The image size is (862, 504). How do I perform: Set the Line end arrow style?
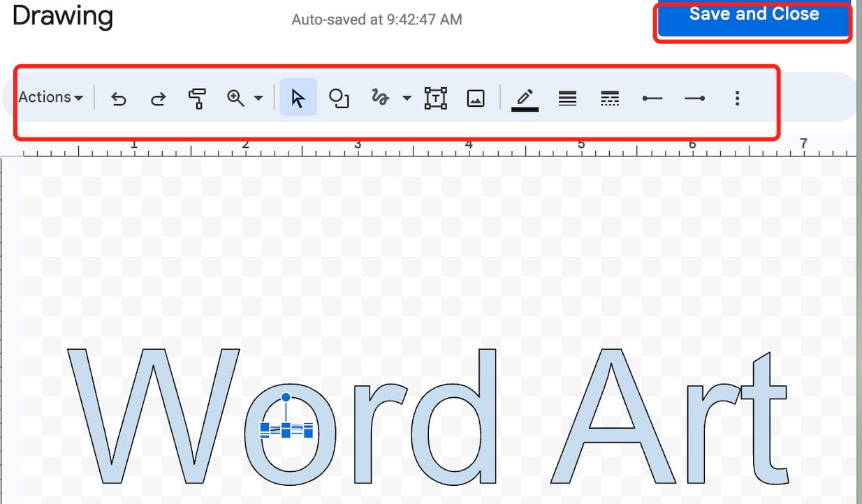coord(694,98)
